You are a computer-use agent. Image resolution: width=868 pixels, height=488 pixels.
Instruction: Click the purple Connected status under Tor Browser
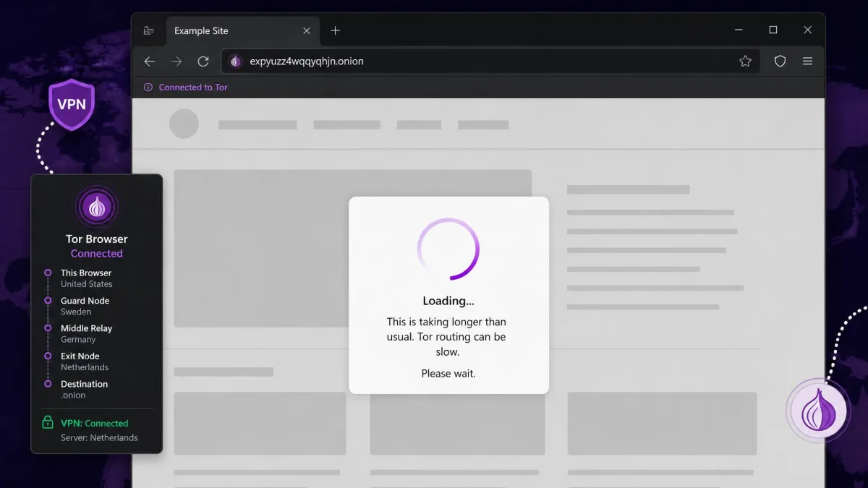pos(97,254)
